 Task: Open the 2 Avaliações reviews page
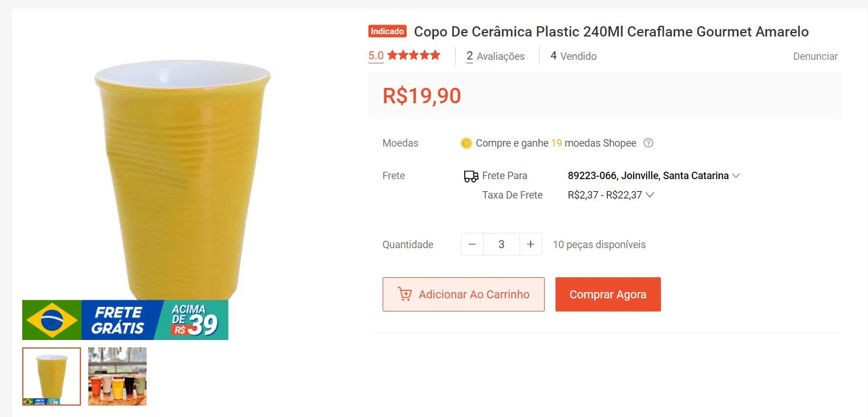coord(496,56)
